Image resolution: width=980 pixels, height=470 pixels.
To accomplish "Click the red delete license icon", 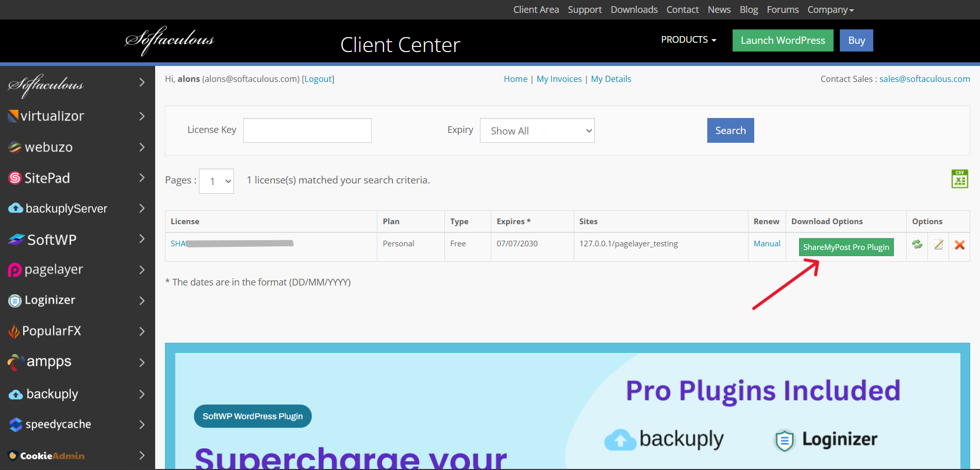I will 959,245.
